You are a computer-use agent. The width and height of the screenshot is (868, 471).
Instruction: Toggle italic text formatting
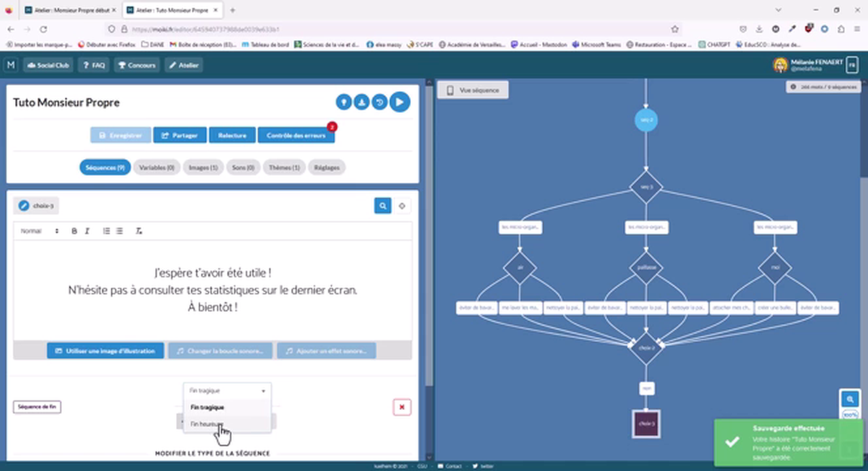[87, 231]
